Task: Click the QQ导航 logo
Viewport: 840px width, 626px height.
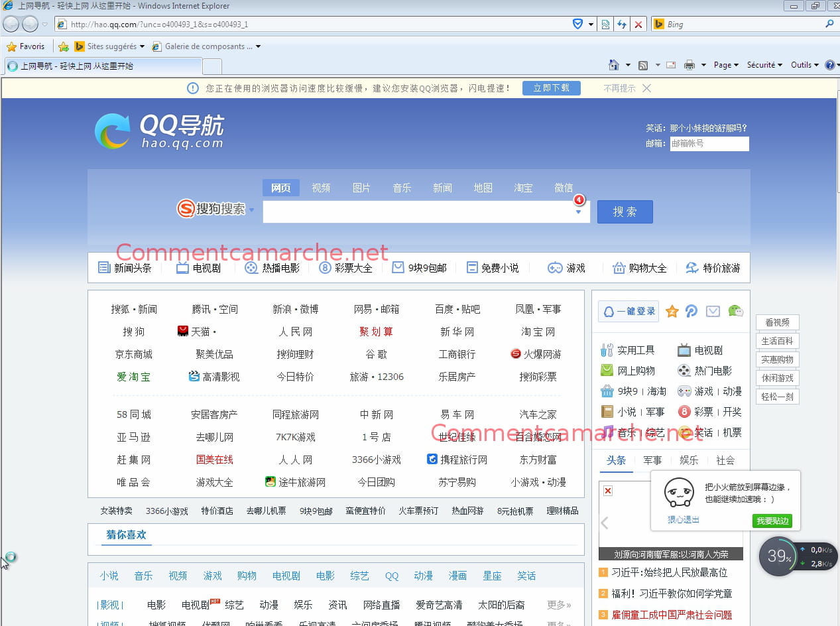Action: 159,131
